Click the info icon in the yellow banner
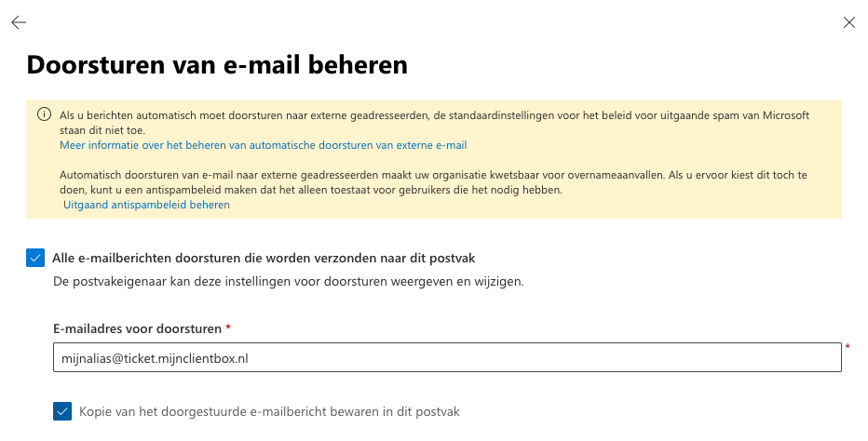868x441 pixels. 45,114
